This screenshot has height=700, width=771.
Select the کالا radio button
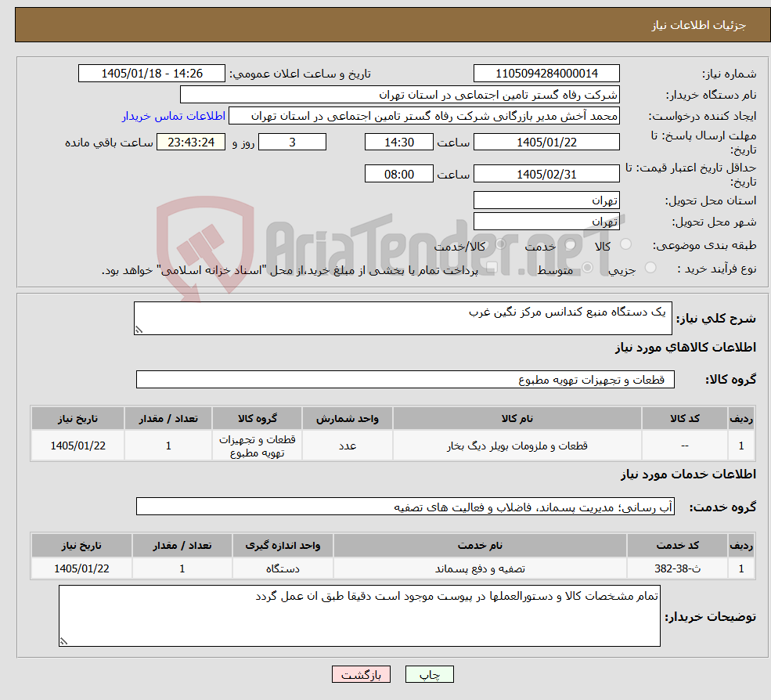tap(626, 244)
